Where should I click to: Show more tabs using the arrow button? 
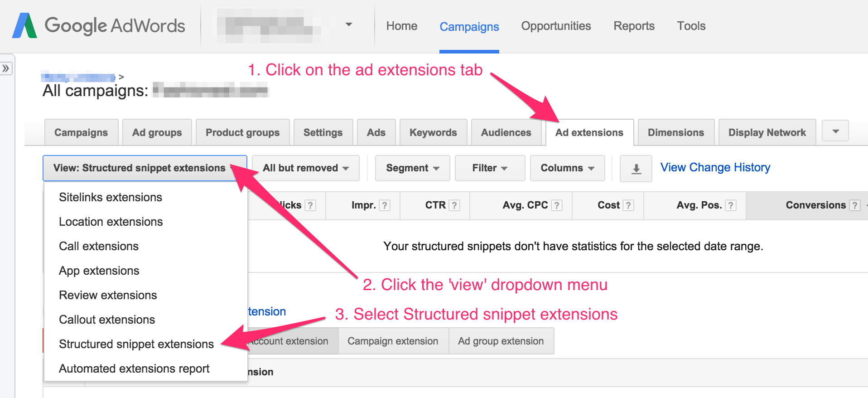(x=835, y=131)
